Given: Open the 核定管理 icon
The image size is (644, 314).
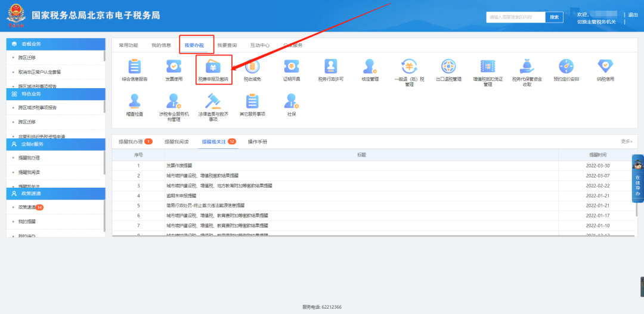Looking at the screenshot, I should (x=370, y=66).
